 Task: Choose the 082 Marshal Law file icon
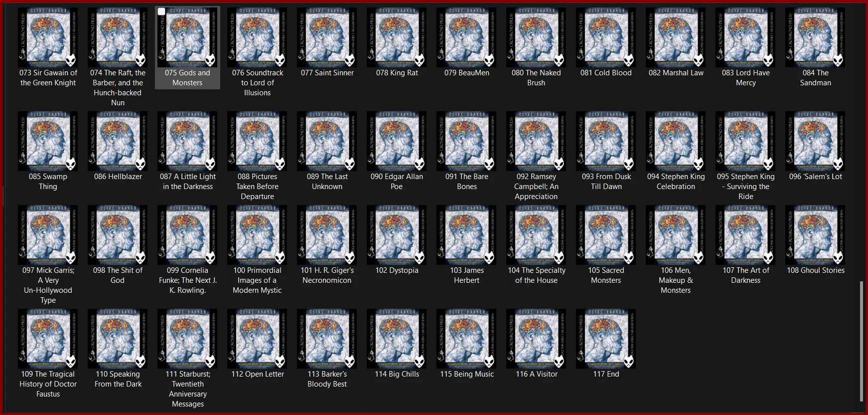tap(676, 37)
